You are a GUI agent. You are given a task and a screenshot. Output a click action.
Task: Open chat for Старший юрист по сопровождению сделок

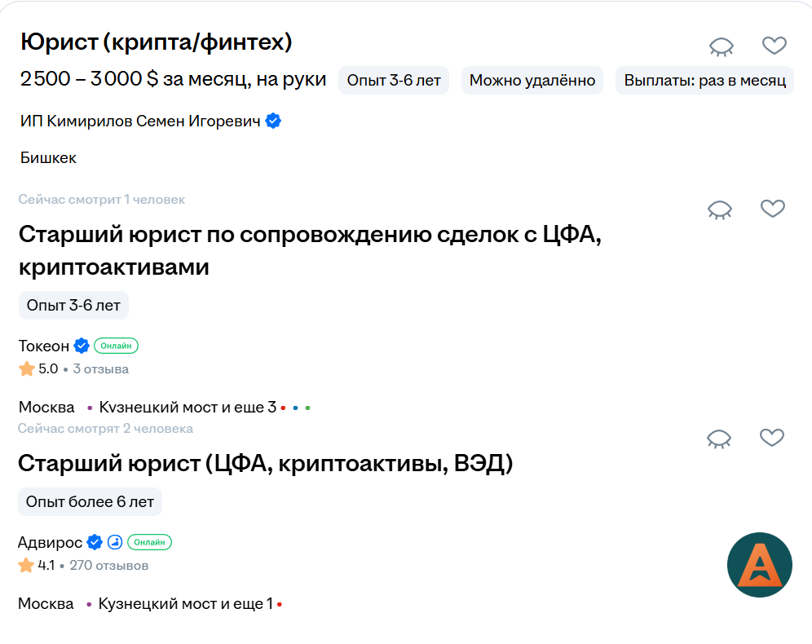tap(719, 210)
